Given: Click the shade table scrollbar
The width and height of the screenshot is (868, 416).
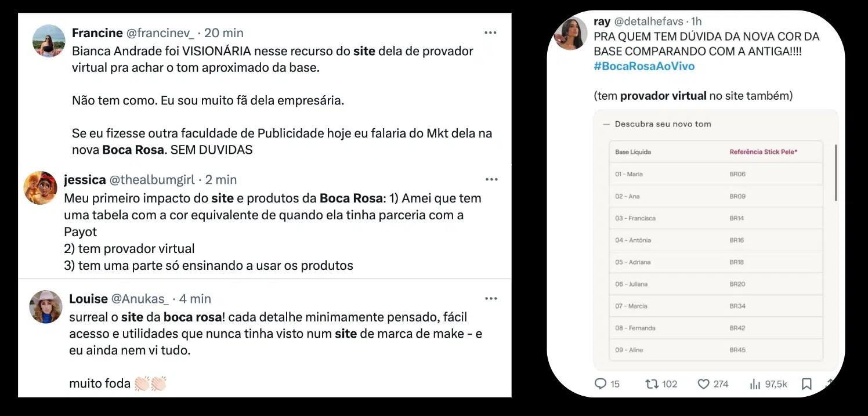Looking at the screenshot, I should pos(836,172).
